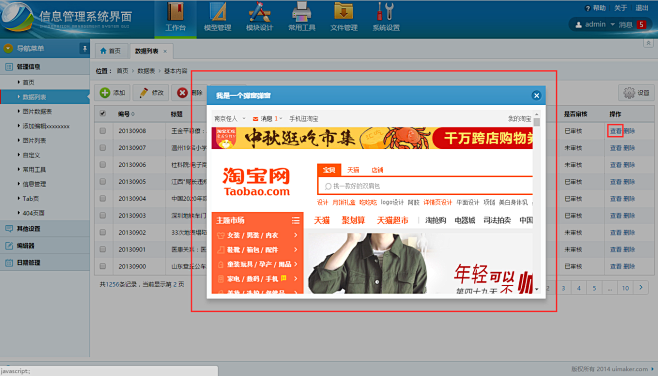Click the red message count badge 5
658x376 pixels.
(641, 25)
